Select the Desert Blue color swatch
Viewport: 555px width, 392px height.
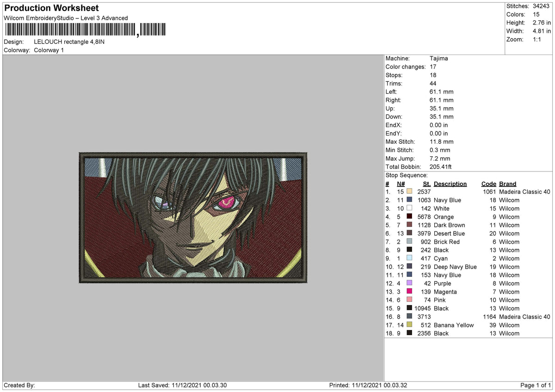tap(409, 233)
